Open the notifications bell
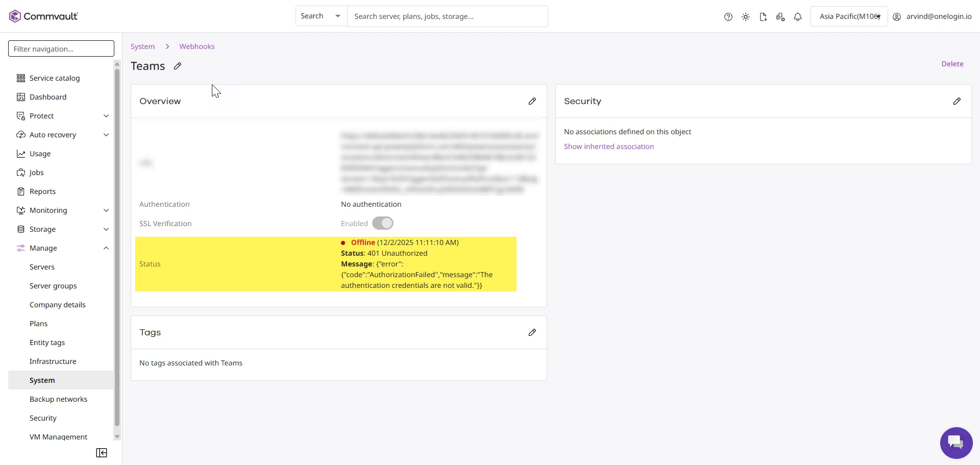Image resolution: width=980 pixels, height=465 pixels. 798,17
